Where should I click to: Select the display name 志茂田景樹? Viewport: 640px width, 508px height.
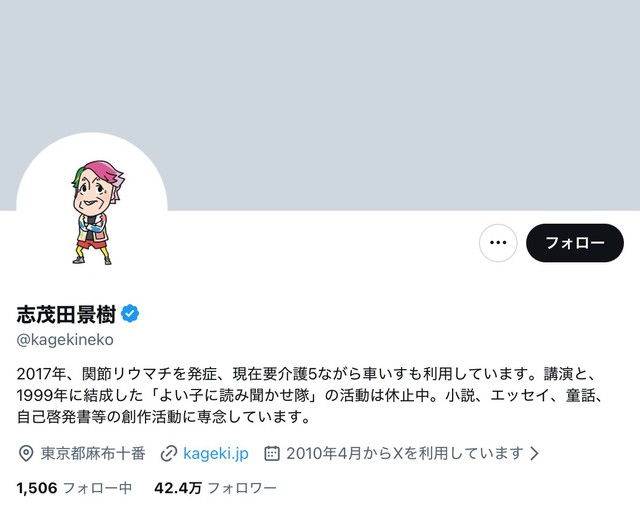click(x=66, y=314)
